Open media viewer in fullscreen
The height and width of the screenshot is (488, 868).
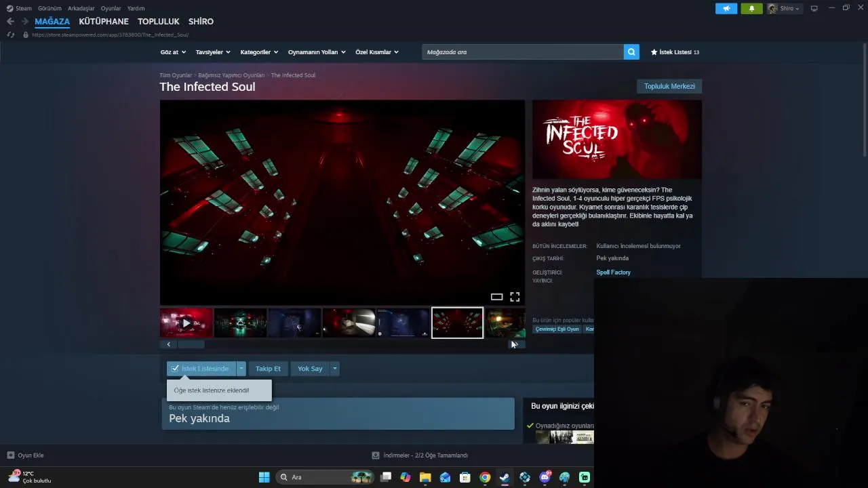515,297
